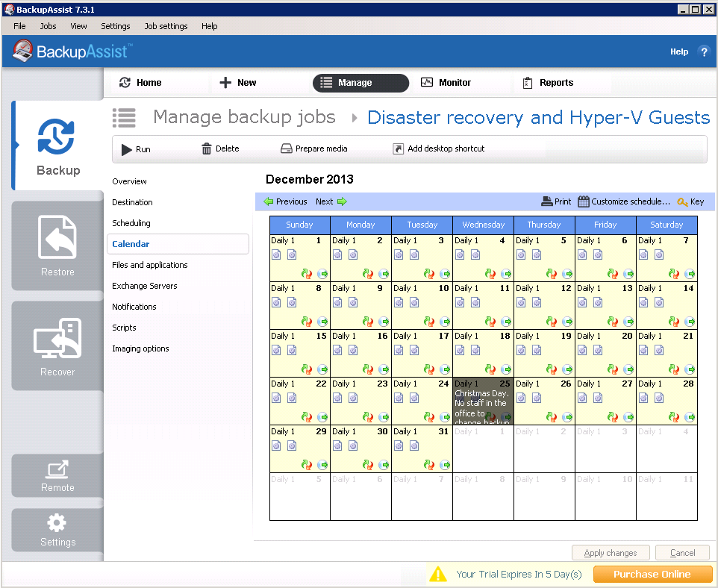Open the Exchange Servers settings page
This screenshot has width=718, height=588.
pyautogui.click(x=145, y=286)
